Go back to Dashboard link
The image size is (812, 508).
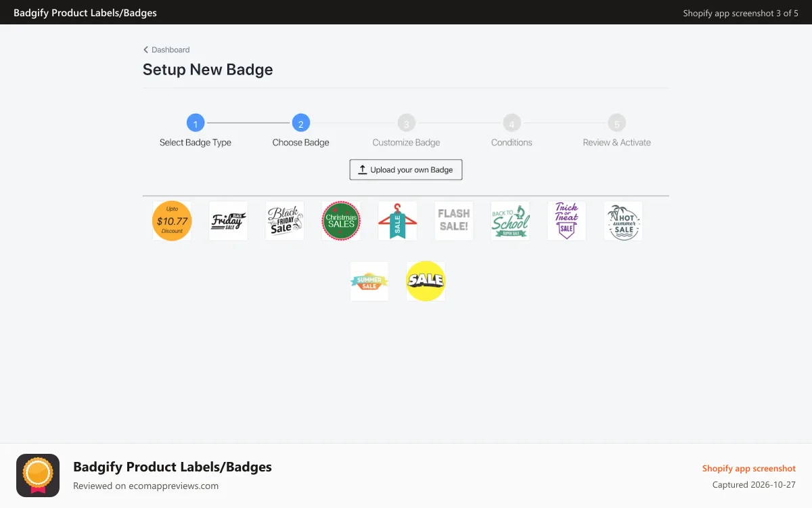click(x=166, y=49)
